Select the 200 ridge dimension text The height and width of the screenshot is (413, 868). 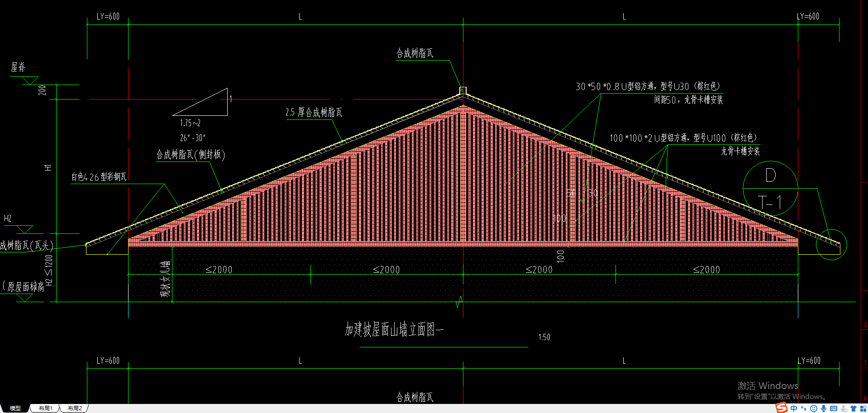click(43, 90)
